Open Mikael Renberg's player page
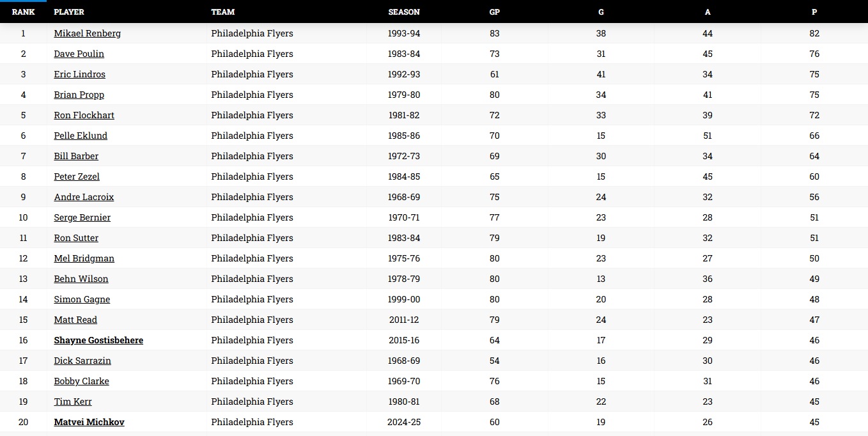868x436 pixels. 87,33
